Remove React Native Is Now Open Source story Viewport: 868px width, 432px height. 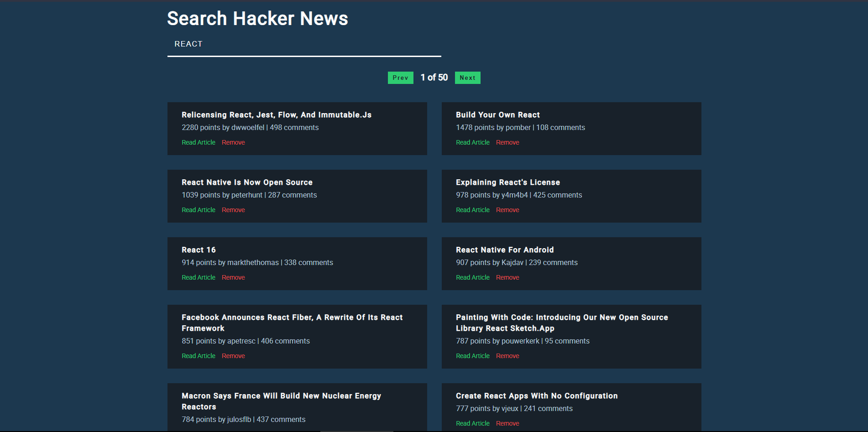pyautogui.click(x=233, y=210)
